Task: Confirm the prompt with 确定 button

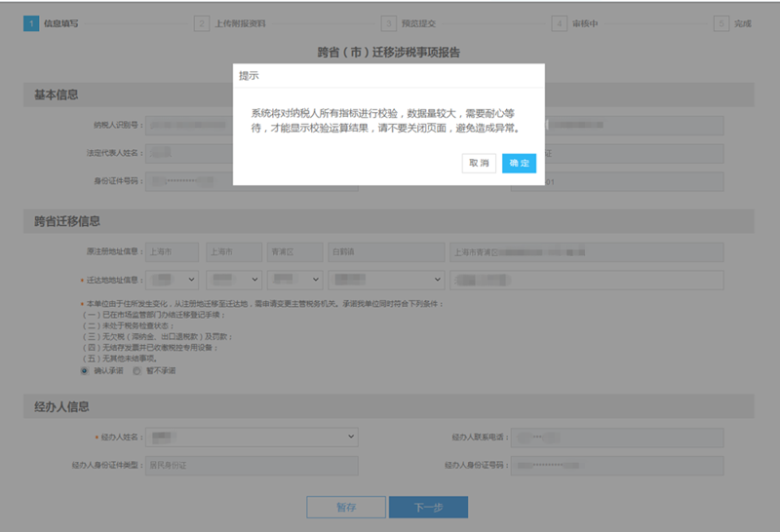Action: tap(519, 163)
